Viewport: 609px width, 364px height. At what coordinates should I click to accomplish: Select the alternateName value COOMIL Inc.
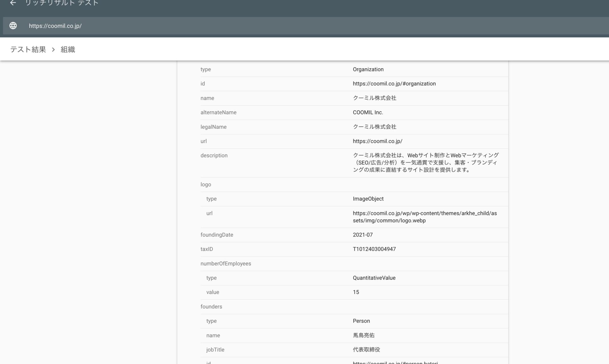(368, 112)
